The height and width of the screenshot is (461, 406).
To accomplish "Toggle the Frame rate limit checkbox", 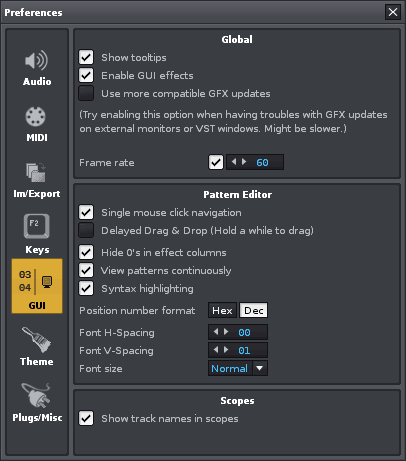I will [216, 162].
